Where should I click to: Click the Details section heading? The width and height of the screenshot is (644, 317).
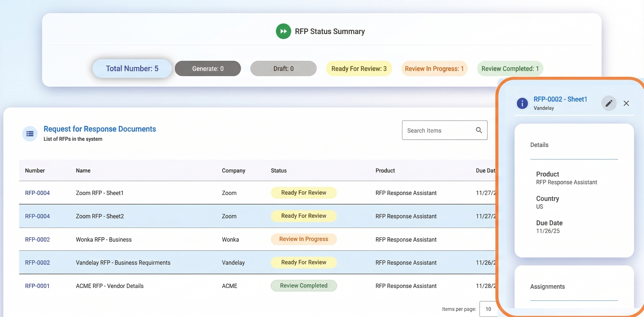[539, 145]
